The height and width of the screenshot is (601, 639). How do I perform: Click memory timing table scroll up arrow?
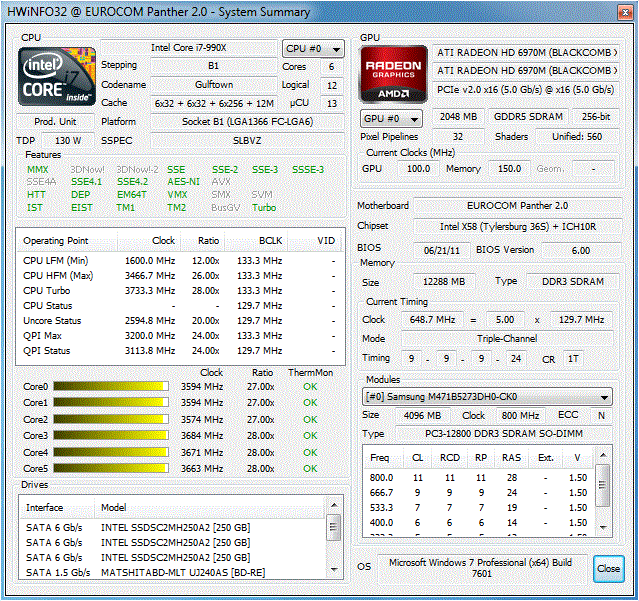tap(603, 455)
